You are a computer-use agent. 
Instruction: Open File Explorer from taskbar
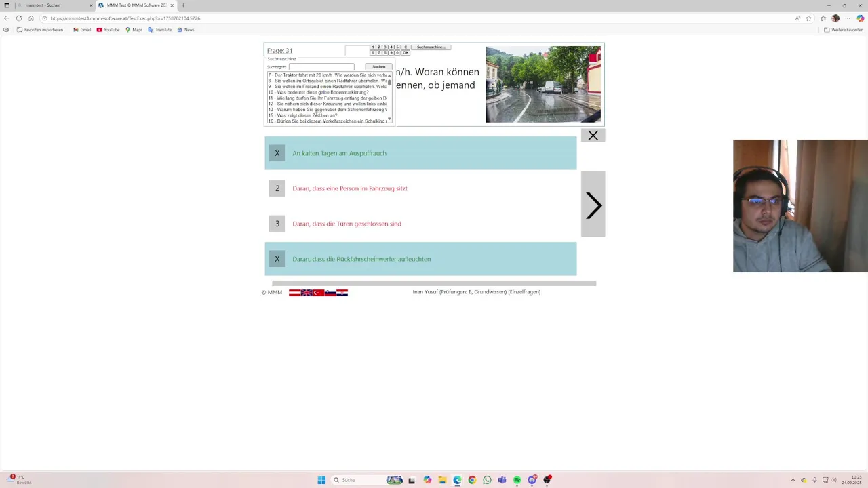[x=442, y=480]
